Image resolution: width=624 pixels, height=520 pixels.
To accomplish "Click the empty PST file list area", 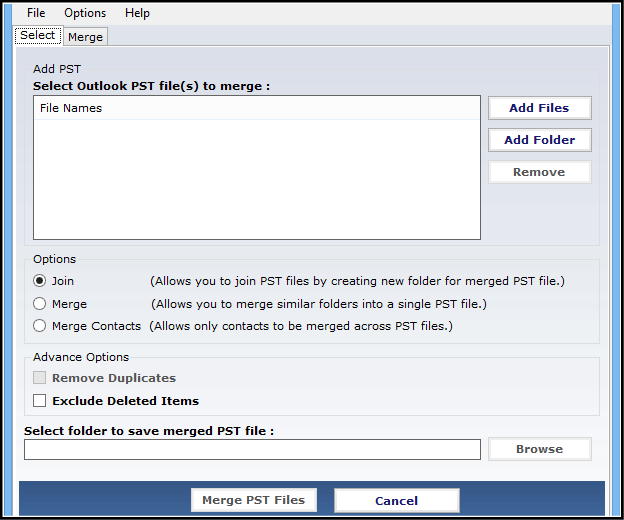I will click(257, 179).
